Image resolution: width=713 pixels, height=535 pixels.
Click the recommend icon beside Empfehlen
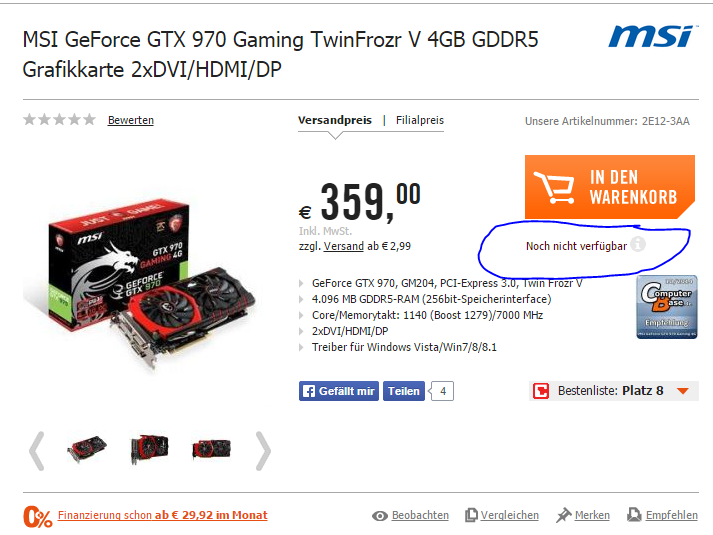(x=634, y=515)
